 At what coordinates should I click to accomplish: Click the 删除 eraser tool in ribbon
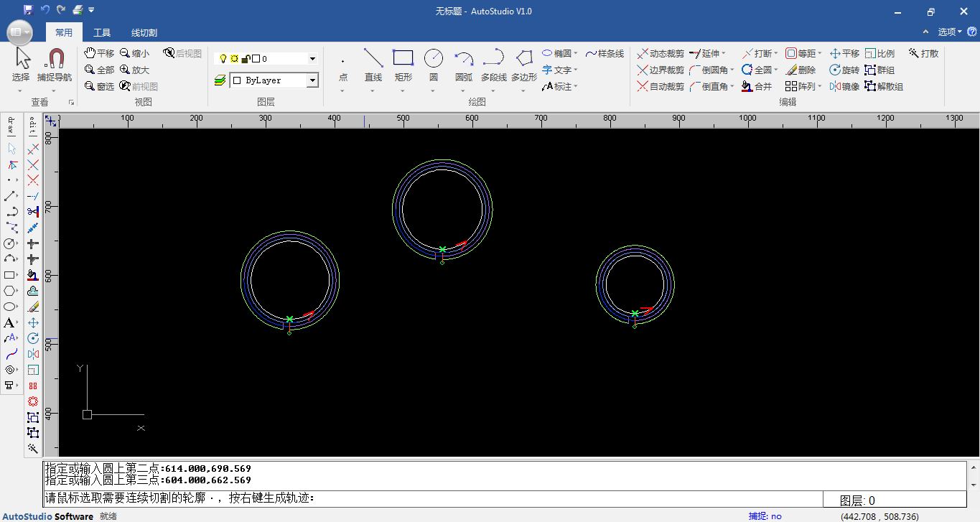801,70
